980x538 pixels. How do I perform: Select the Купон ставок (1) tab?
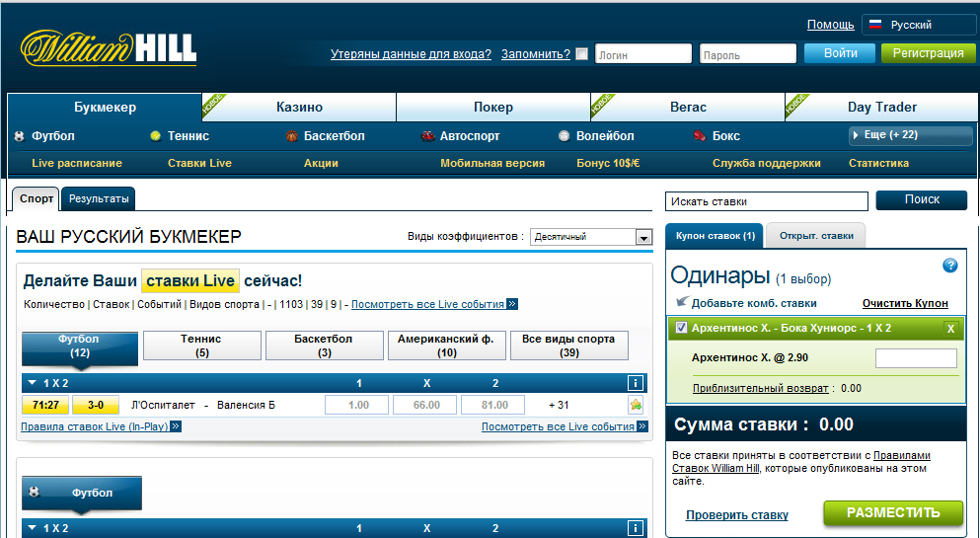coord(715,236)
